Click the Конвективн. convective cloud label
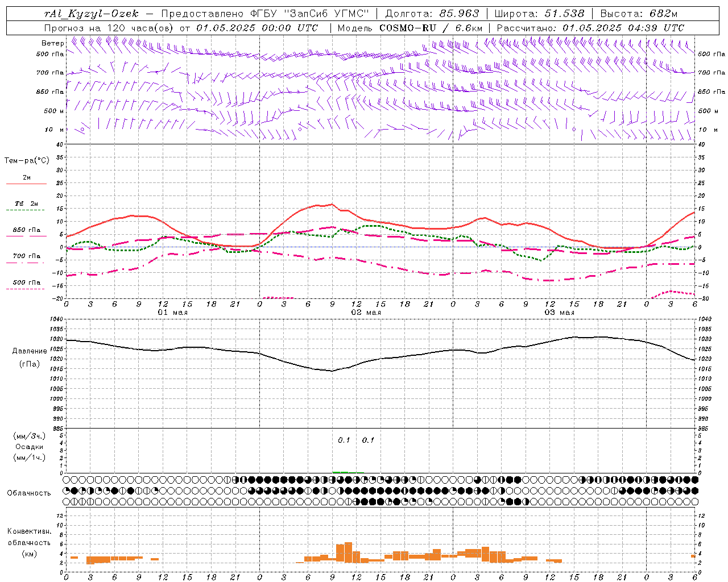This screenshot has width=728, height=582. 29,531
